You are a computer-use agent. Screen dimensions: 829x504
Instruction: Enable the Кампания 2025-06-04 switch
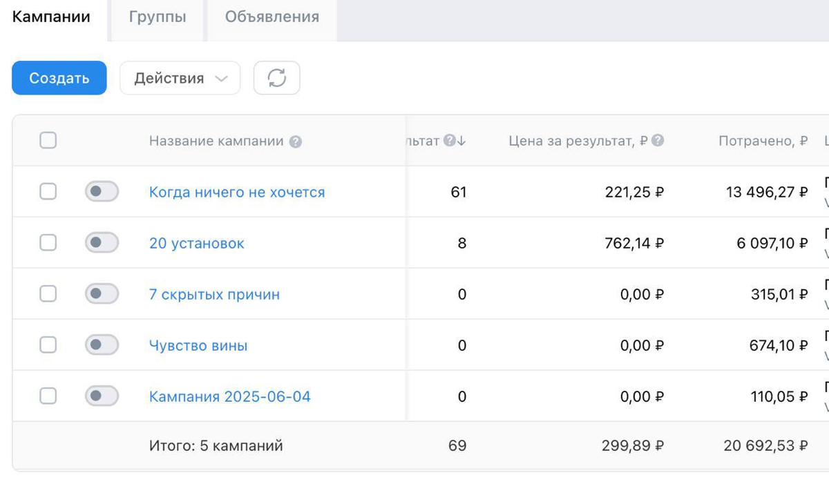click(x=102, y=396)
